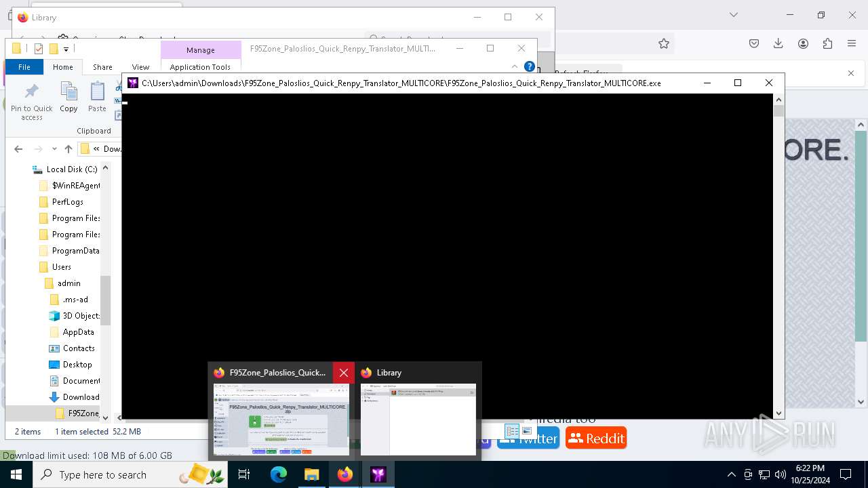Click the Paste icon in Clipboard group
The width and height of the screenshot is (868, 488).
pyautogui.click(x=97, y=97)
